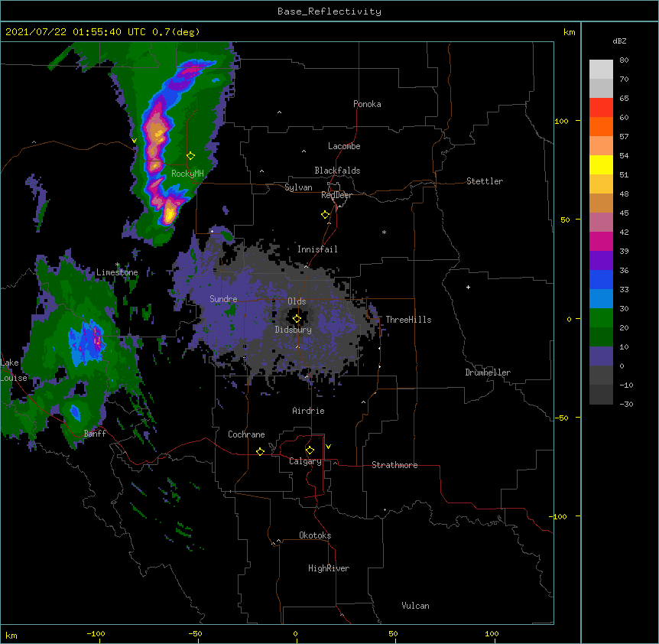This screenshot has width=659, height=644.
Task: Click the white asterisk near Limestone
Action: pyautogui.click(x=117, y=265)
